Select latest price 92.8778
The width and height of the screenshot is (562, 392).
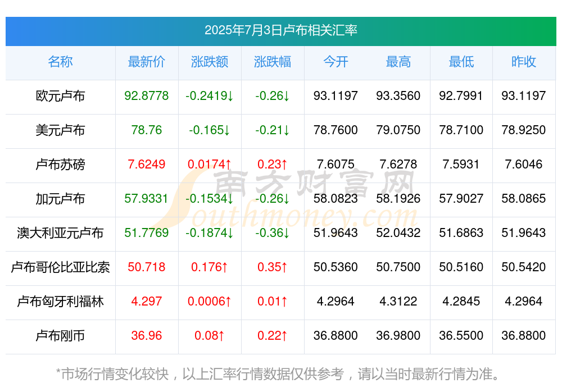coord(147,95)
